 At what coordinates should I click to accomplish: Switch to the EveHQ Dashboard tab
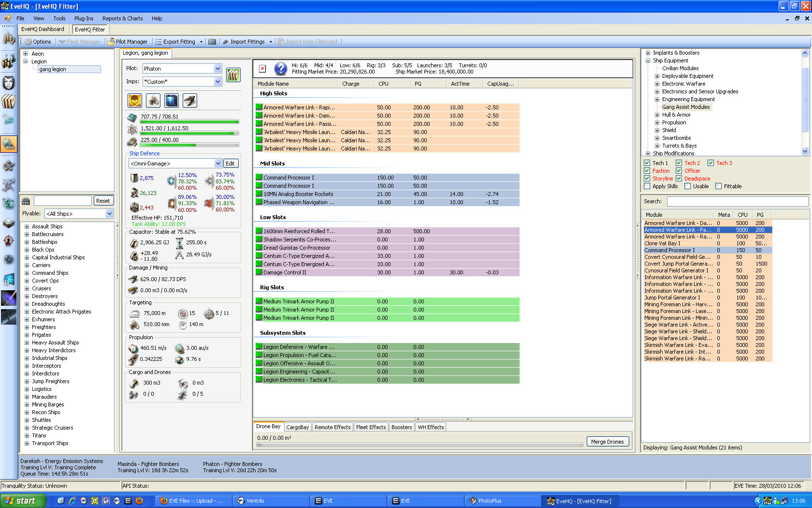pos(43,29)
